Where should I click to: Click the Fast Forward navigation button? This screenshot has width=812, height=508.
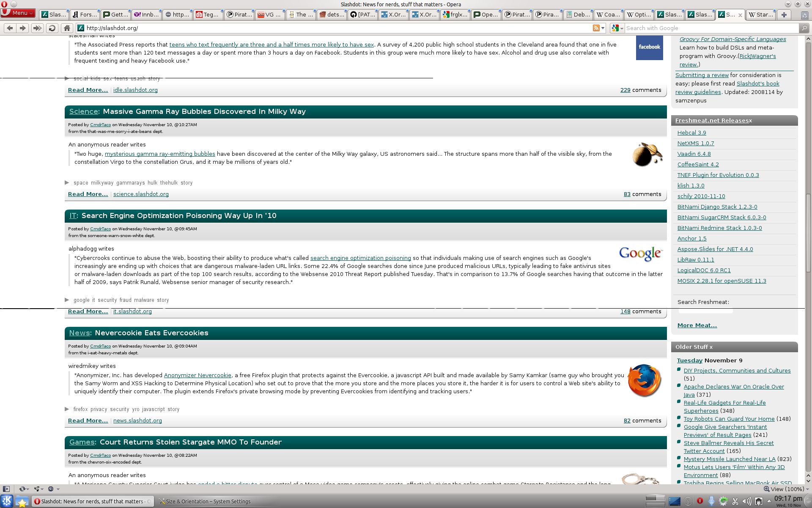click(x=37, y=28)
